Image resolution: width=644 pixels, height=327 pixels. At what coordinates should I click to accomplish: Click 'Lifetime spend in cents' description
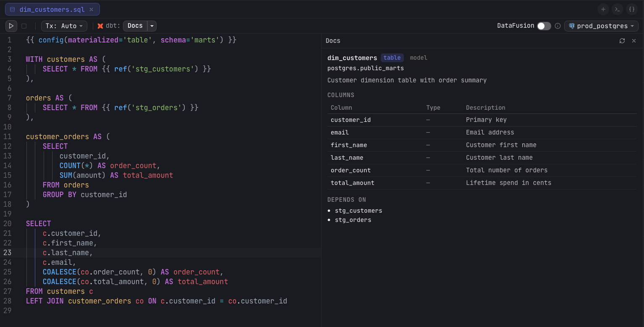point(508,183)
